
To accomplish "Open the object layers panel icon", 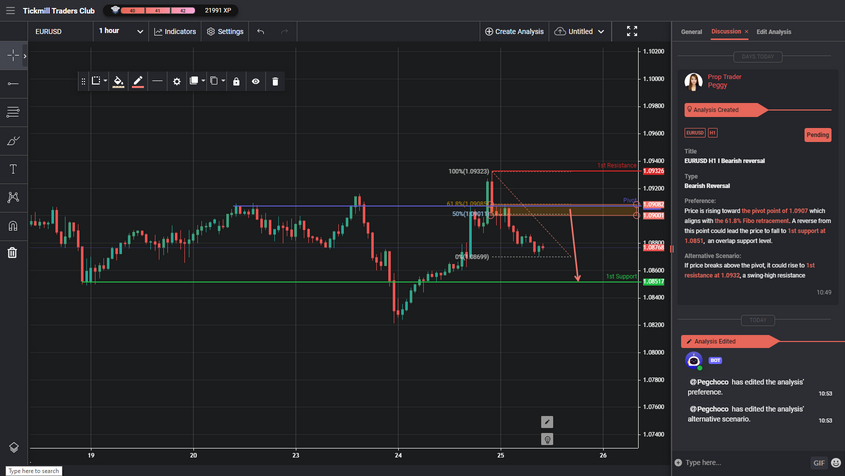I will tap(13, 447).
